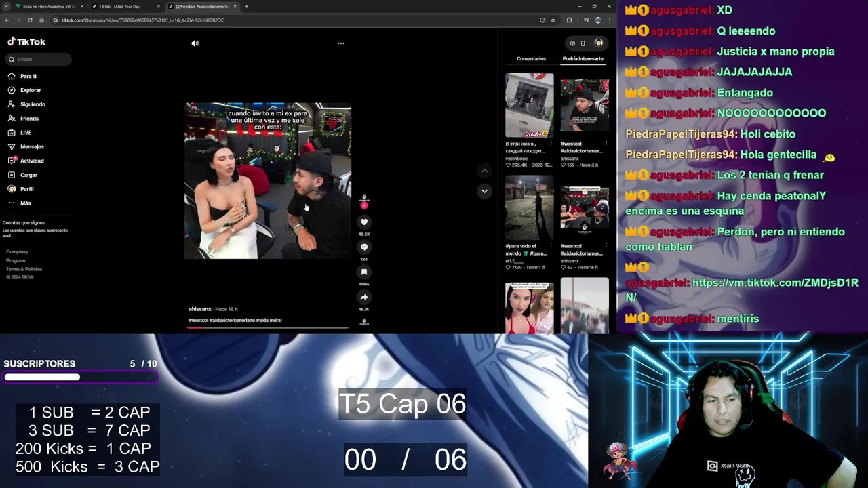868x488 pixels.
Task: Switch to Comentarios tab
Action: (x=531, y=59)
